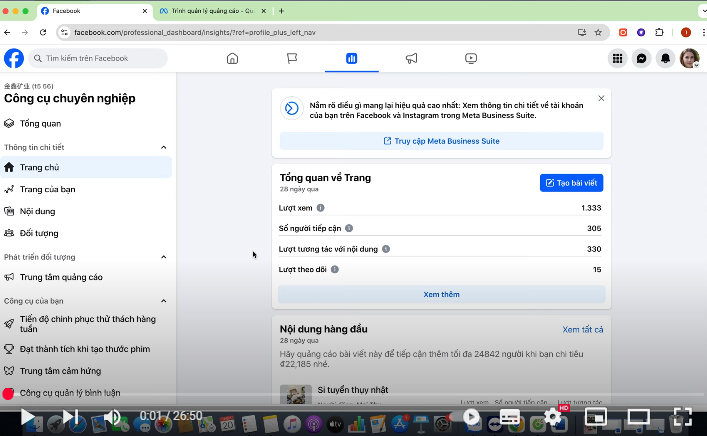This screenshot has width=707, height=436.
Task: Open the Video play icon in the top navigation
Action: [471, 59]
